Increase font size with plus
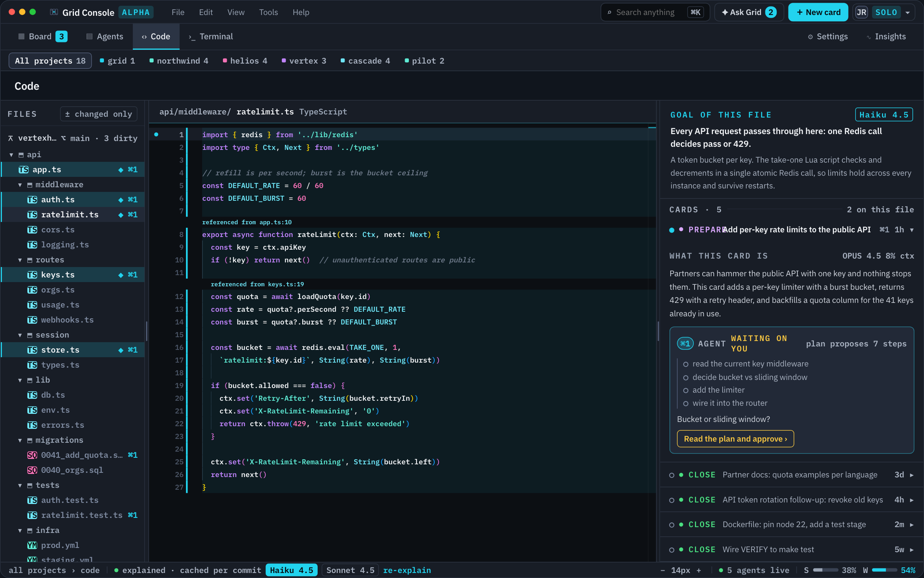The height and width of the screenshot is (578, 924). [x=699, y=570]
